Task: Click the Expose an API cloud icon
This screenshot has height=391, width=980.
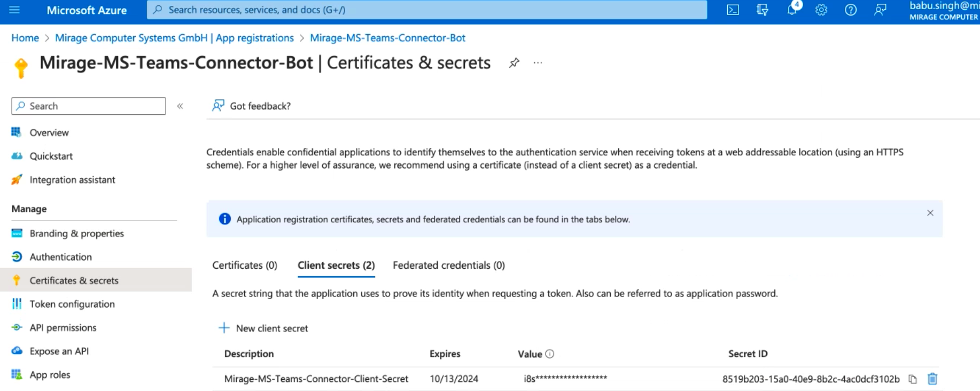Action: pyautogui.click(x=17, y=350)
